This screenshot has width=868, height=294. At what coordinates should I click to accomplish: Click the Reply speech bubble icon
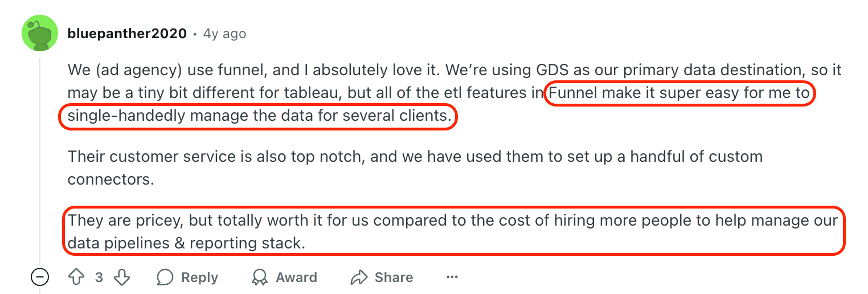(165, 277)
